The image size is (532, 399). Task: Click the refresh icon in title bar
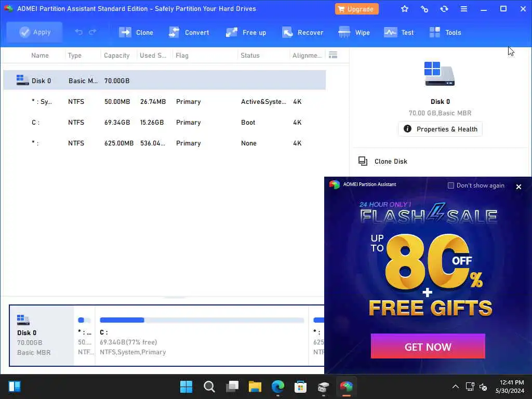coord(444,9)
